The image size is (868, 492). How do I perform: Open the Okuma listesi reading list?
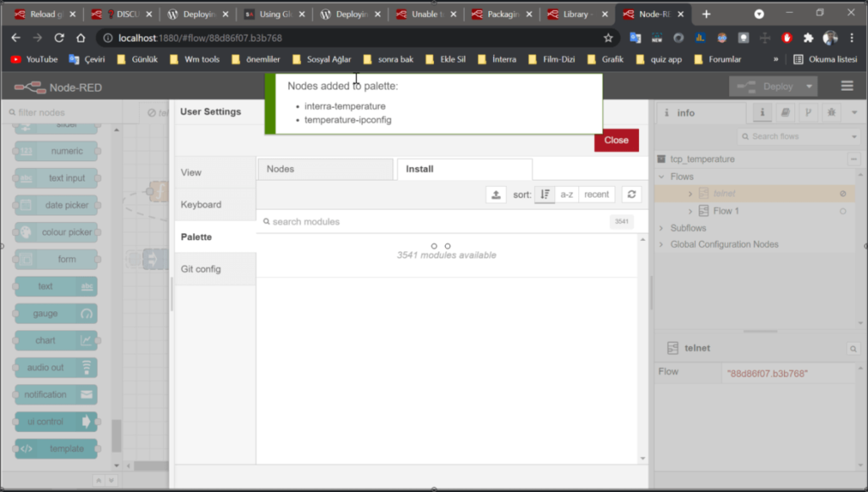pos(825,59)
